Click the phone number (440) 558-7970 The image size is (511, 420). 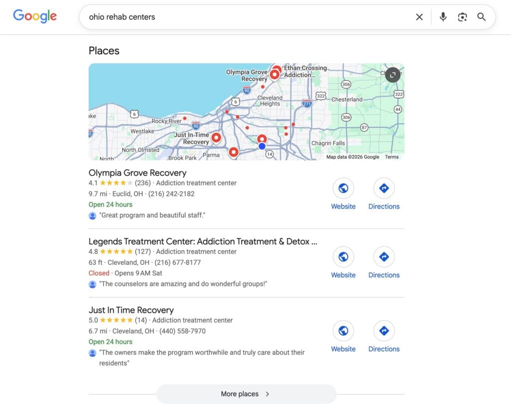183,331
